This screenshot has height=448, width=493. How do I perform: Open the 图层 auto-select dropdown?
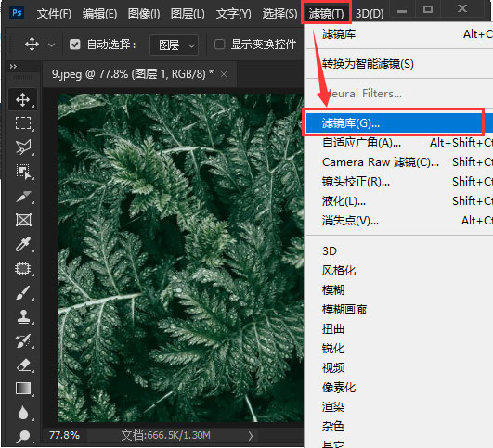coord(175,45)
